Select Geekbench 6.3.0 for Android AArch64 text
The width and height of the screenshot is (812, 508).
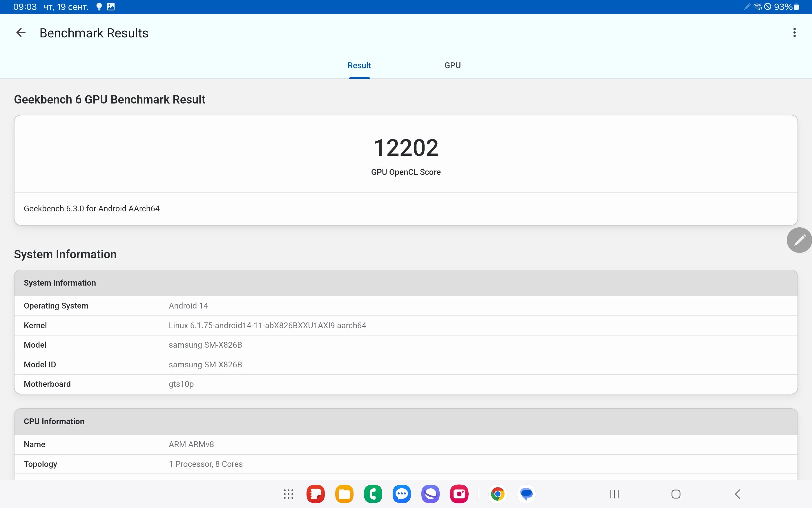point(92,209)
